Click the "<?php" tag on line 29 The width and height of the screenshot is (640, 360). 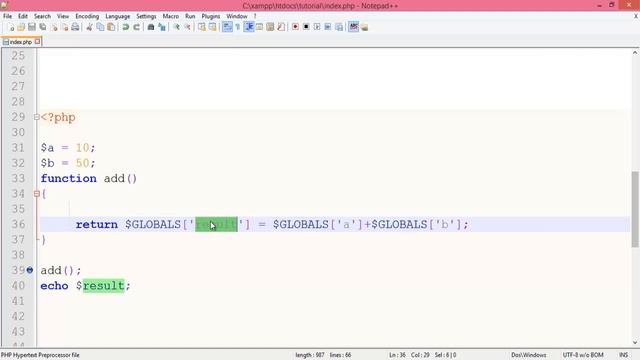click(58, 118)
